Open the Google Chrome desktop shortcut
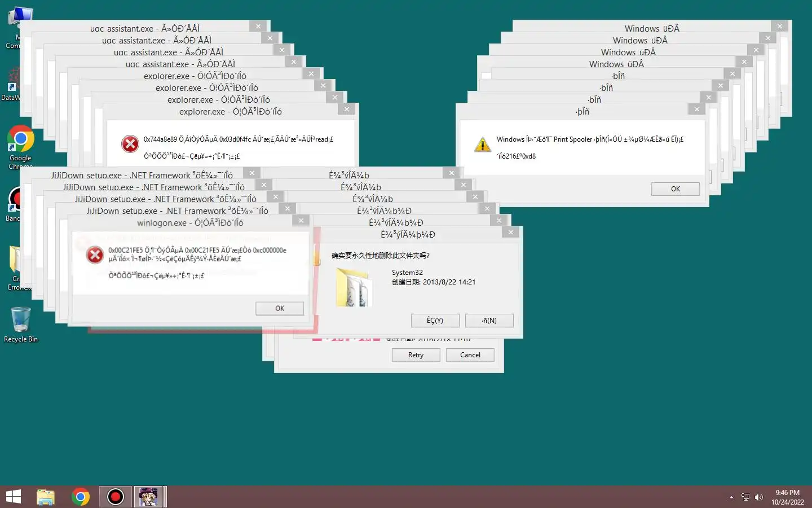Image resolution: width=812 pixels, height=508 pixels. [20, 147]
